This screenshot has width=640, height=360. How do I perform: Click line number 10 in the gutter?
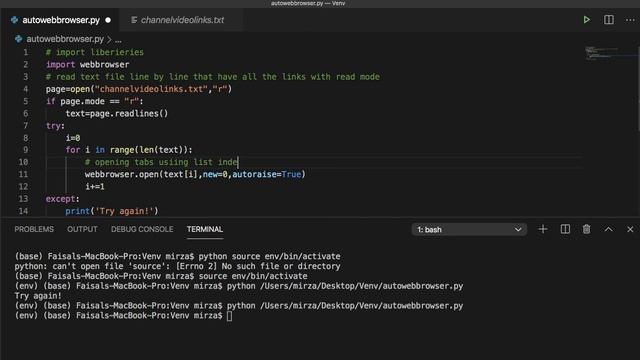pos(23,162)
